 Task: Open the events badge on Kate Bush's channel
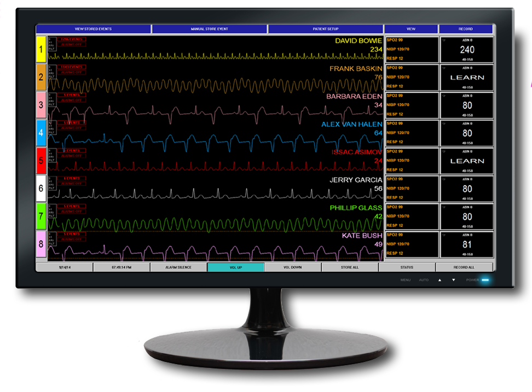click(x=72, y=234)
